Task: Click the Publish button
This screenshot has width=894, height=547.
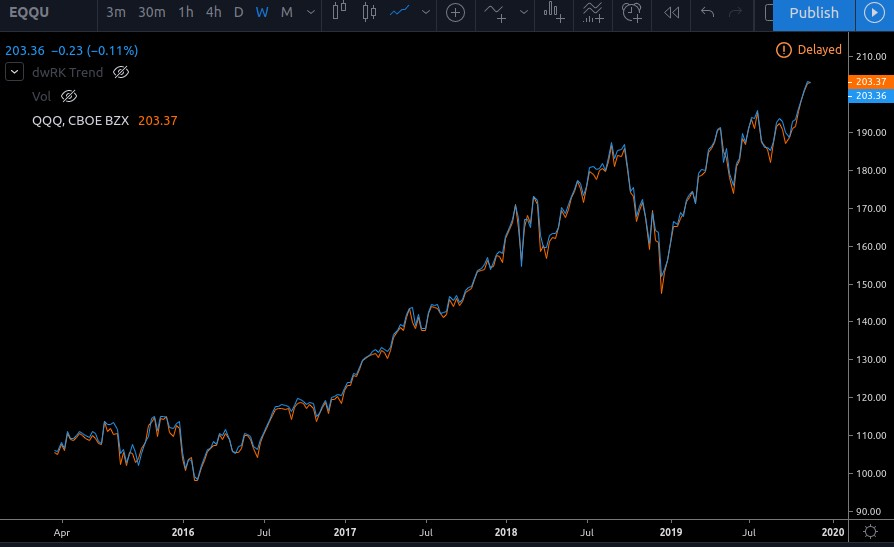Action: (813, 13)
